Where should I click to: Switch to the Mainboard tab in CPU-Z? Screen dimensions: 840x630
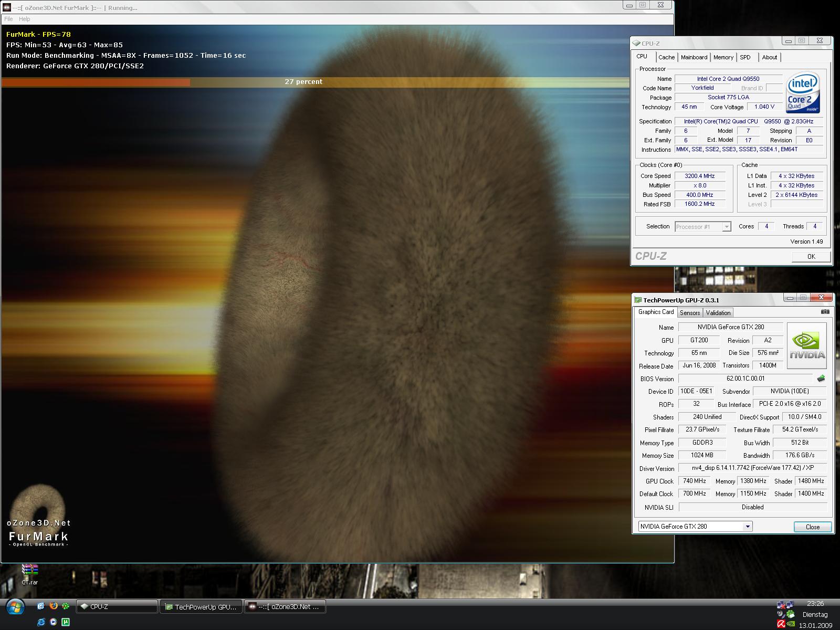click(694, 57)
